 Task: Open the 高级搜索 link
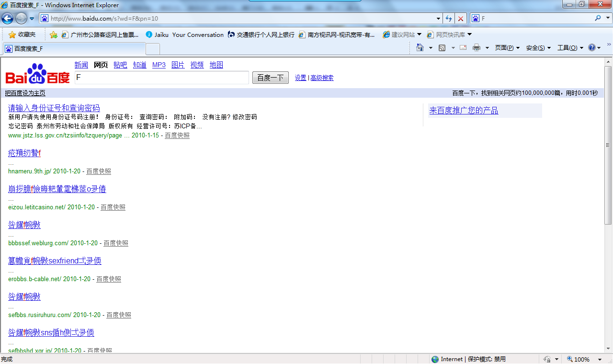pos(322,78)
